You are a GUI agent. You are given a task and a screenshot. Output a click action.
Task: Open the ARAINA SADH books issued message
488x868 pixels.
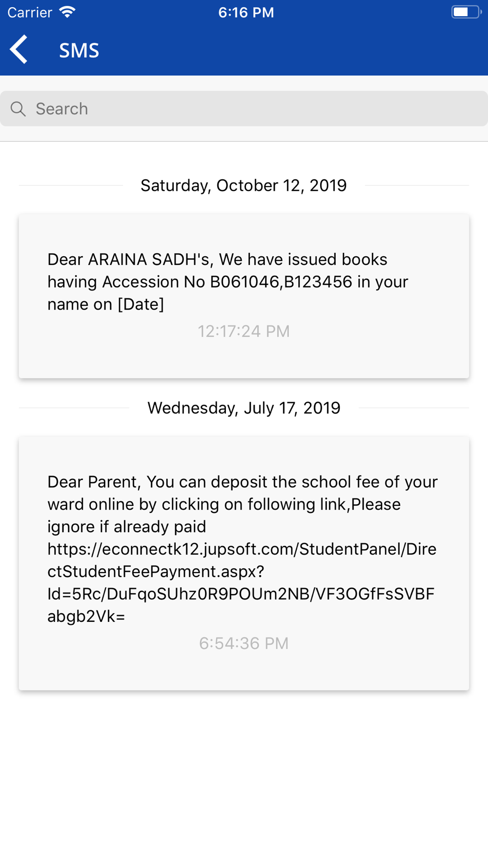[x=244, y=296]
